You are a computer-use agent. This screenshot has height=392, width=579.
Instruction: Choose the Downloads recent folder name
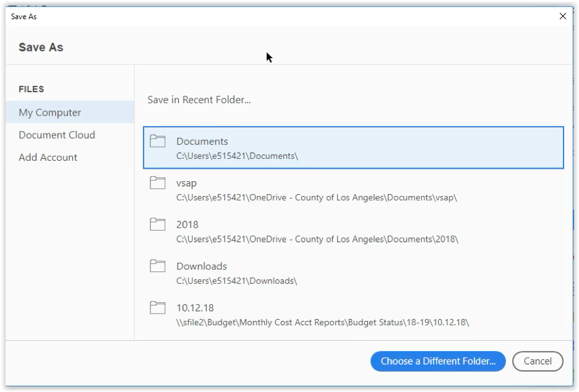[x=202, y=266]
